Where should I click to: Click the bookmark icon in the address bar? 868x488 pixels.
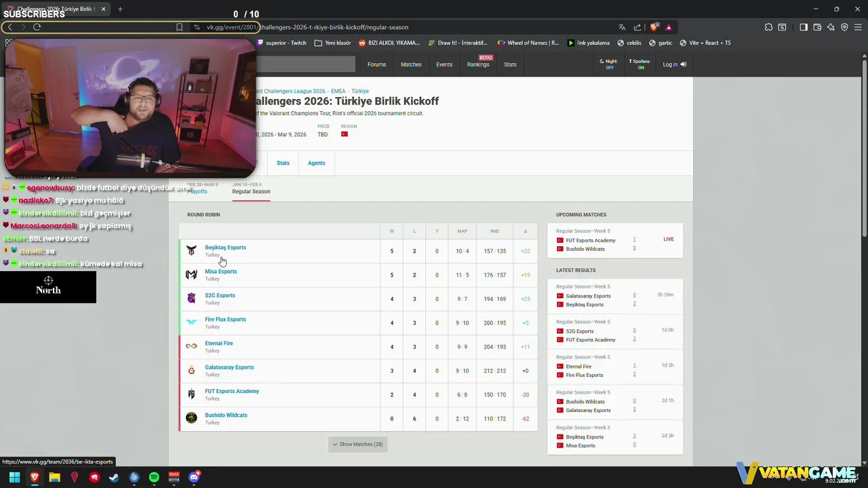179,27
